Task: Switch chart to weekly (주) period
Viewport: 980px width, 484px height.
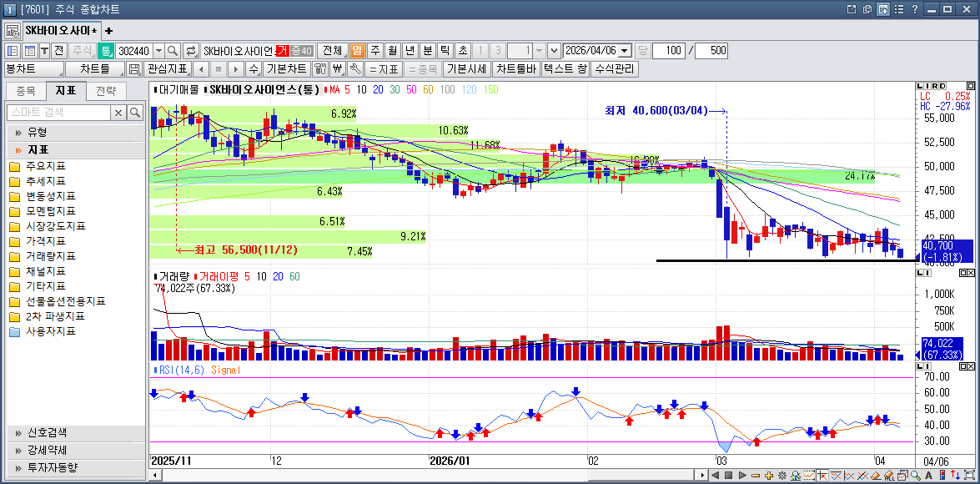Action: pyautogui.click(x=374, y=51)
